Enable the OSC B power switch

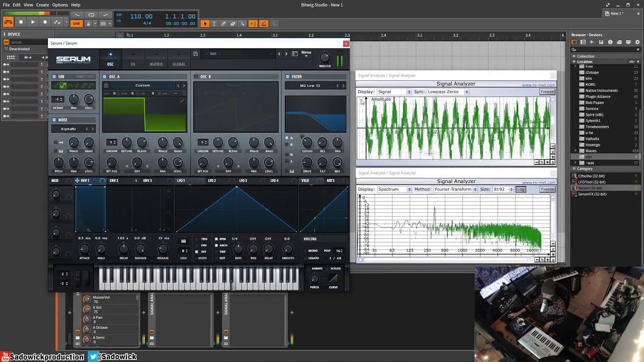(196, 77)
